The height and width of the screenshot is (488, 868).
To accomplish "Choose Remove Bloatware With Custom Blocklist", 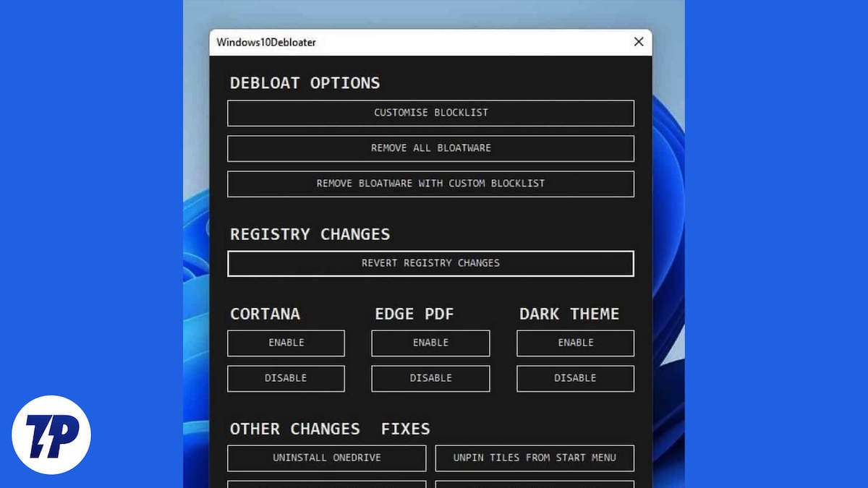I will tap(430, 184).
